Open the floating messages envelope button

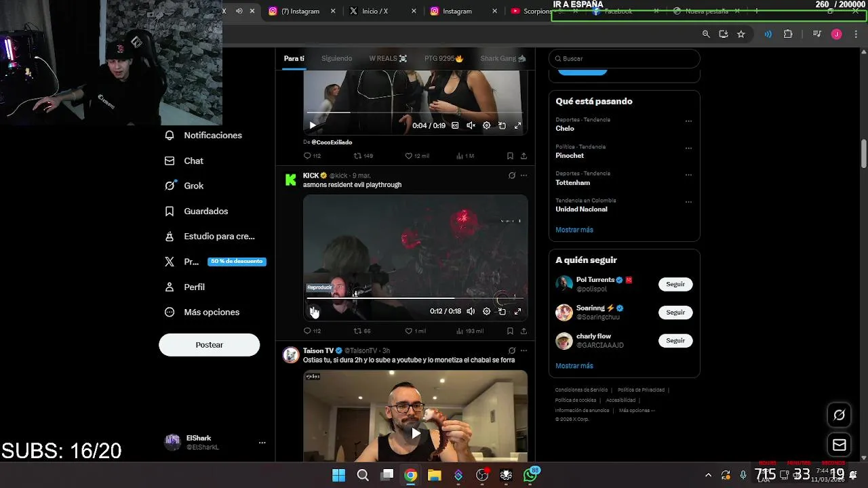point(840,445)
